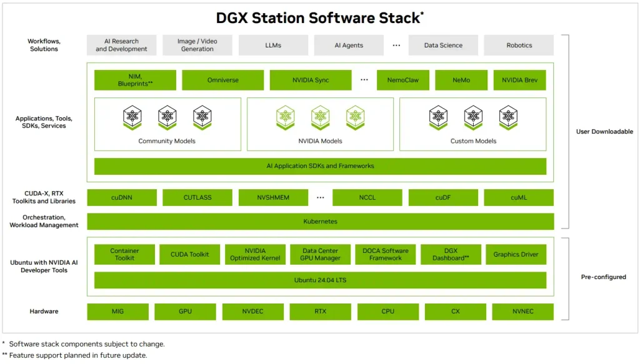Click the middle Community Models hexagon icon

(x=167, y=118)
